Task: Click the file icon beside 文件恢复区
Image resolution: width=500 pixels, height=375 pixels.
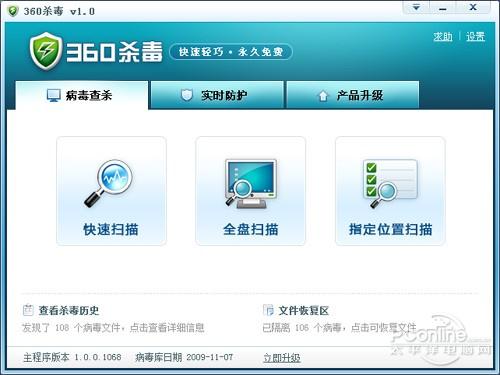Action: (268, 310)
